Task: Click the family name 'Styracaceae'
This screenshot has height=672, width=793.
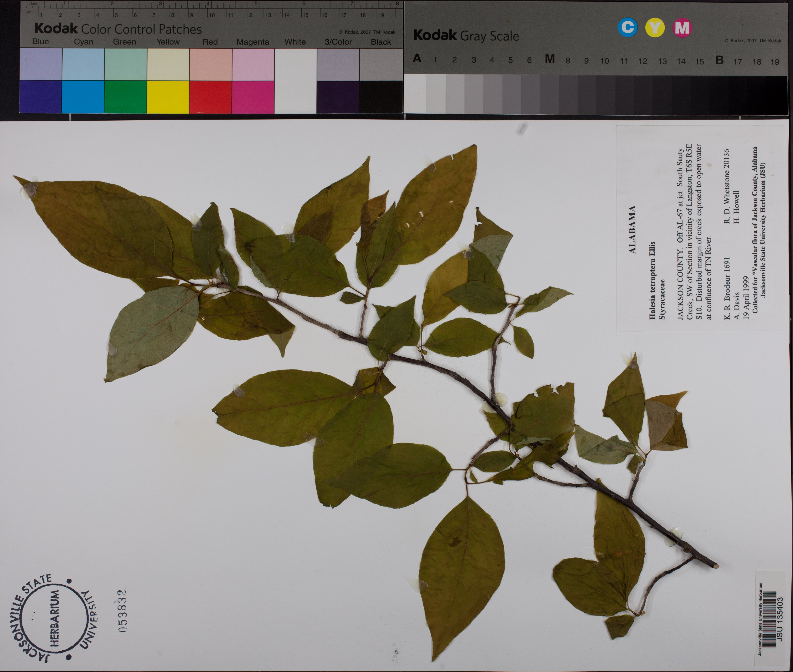Action: point(662,299)
